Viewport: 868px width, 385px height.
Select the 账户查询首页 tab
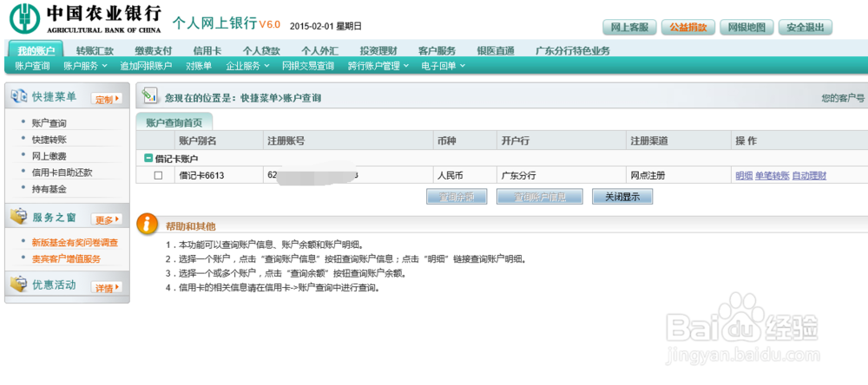pyautogui.click(x=174, y=123)
